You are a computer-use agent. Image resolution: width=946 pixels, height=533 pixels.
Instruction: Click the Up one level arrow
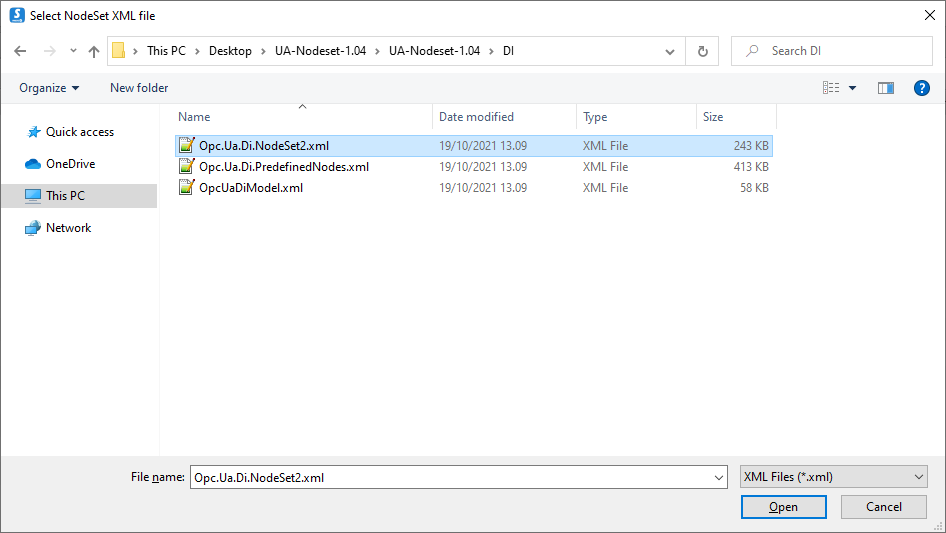point(94,51)
